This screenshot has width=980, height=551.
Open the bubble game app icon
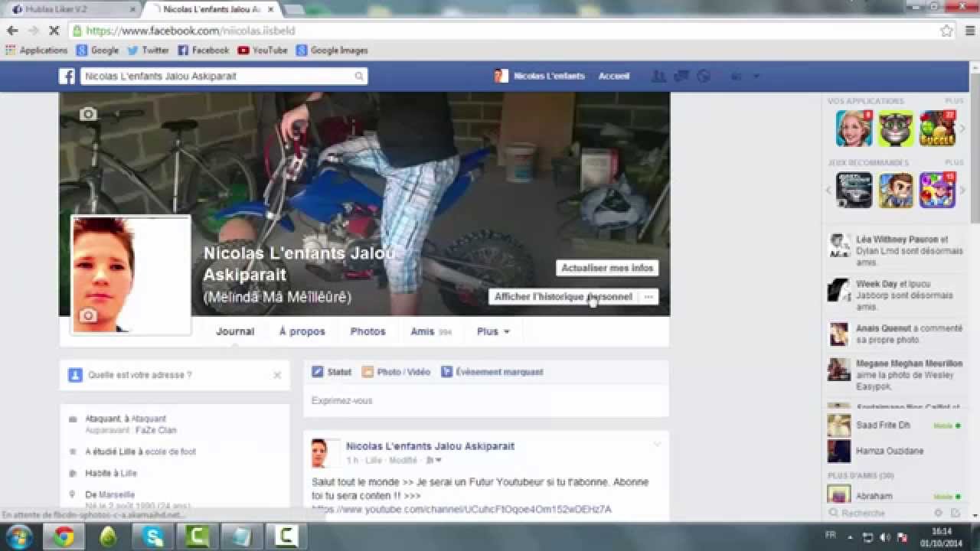point(937,128)
